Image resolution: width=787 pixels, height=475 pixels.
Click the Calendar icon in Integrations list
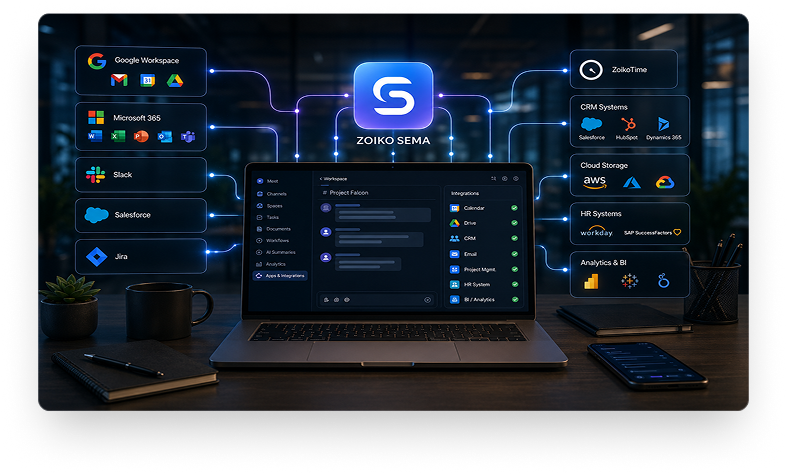[x=454, y=208]
